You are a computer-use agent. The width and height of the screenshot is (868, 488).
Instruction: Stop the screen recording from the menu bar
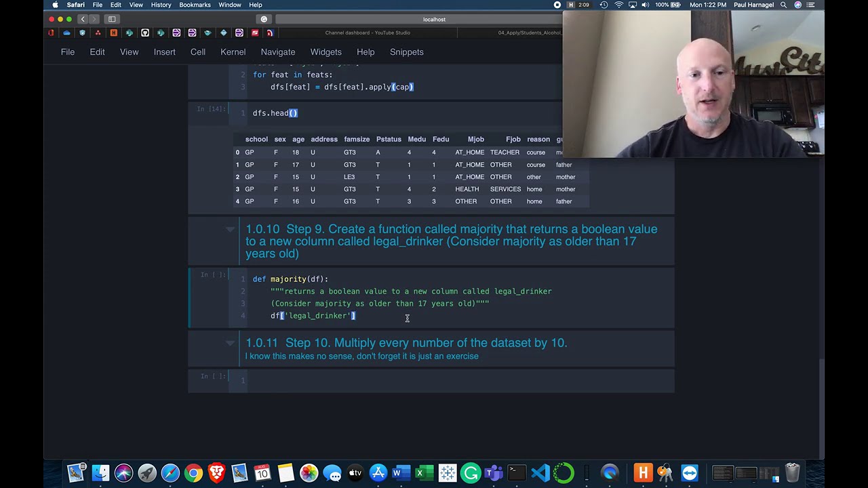coord(557,5)
